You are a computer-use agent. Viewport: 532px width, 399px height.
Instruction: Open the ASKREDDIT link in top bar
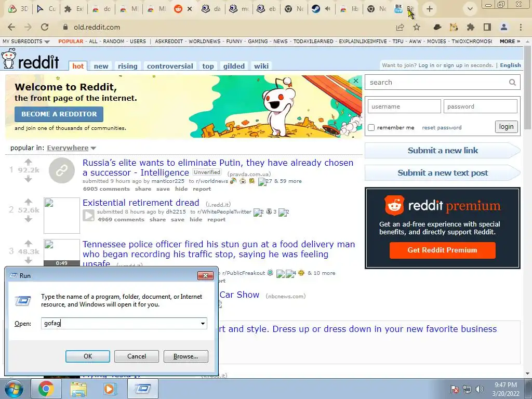point(169,42)
